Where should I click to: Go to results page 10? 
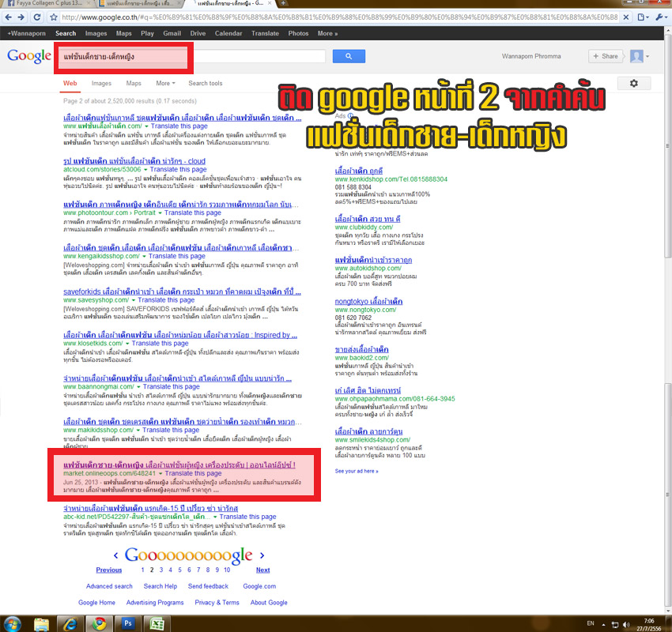[x=227, y=570]
